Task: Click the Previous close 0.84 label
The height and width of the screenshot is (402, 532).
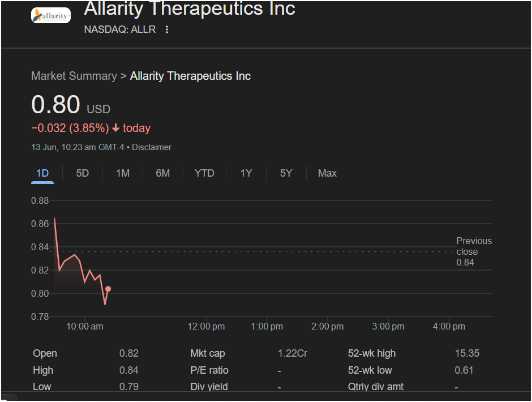Action: coord(474,251)
